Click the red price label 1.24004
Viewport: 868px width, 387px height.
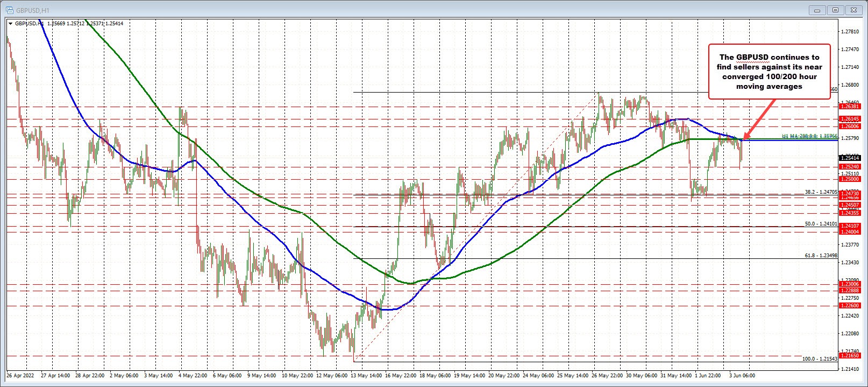(850, 231)
